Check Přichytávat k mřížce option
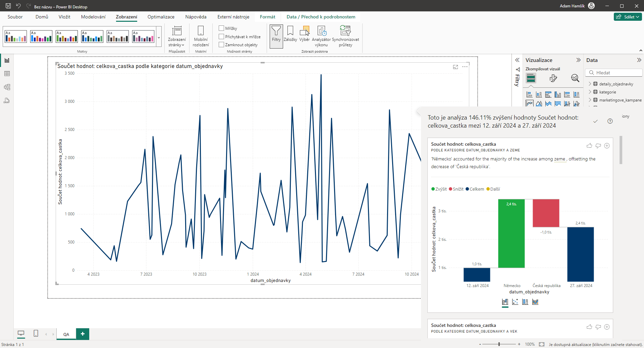The image size is (644, 348). 221,37
